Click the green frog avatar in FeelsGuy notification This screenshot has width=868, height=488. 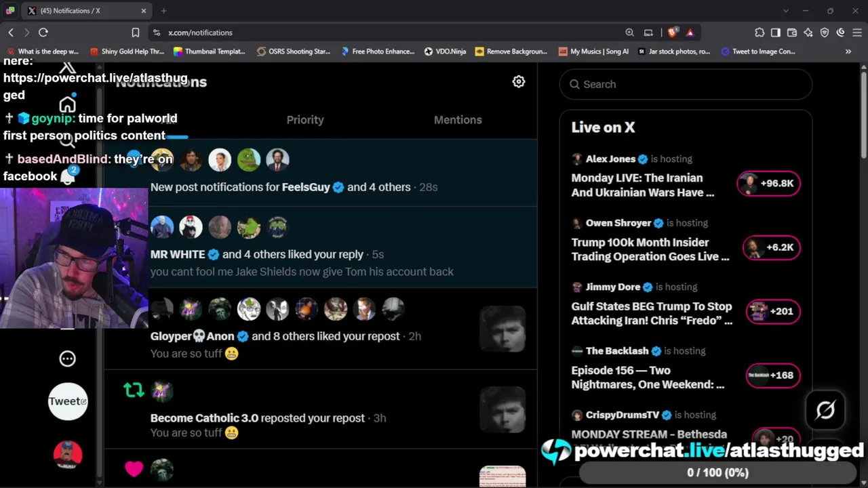click(x=249, y=160)
